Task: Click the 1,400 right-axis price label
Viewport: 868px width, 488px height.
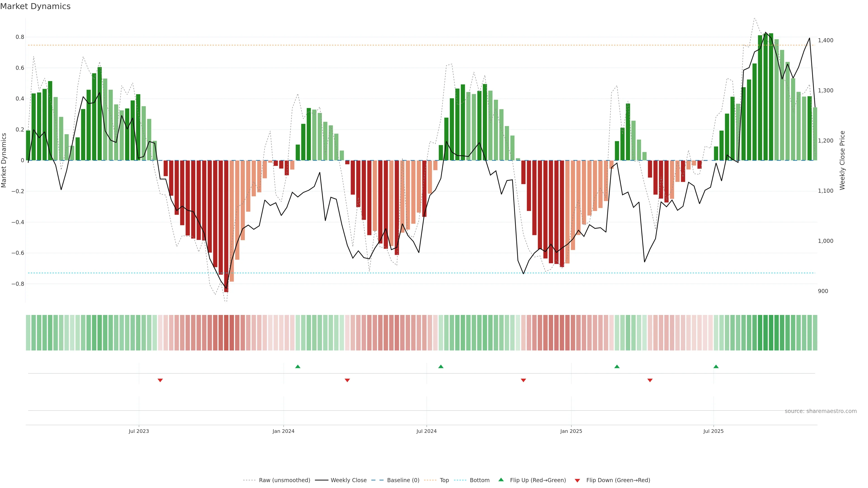Action: tap(826, 40)
